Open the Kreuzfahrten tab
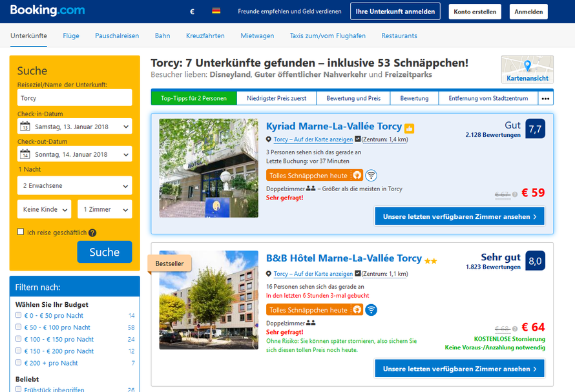575x392 pixels. pyautogui.click(x=205, y=36)
